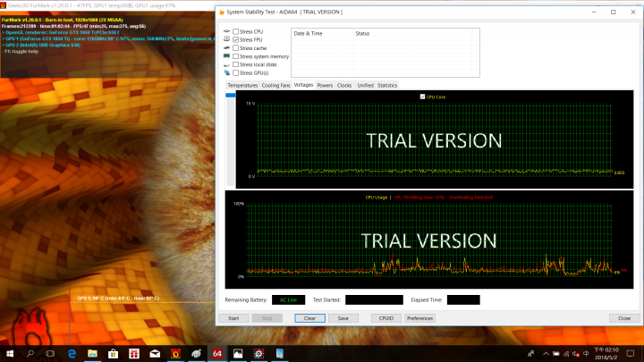644x362 pixels.
Task: Click the AIDA64 flame title bar icon
Action: 222,12
